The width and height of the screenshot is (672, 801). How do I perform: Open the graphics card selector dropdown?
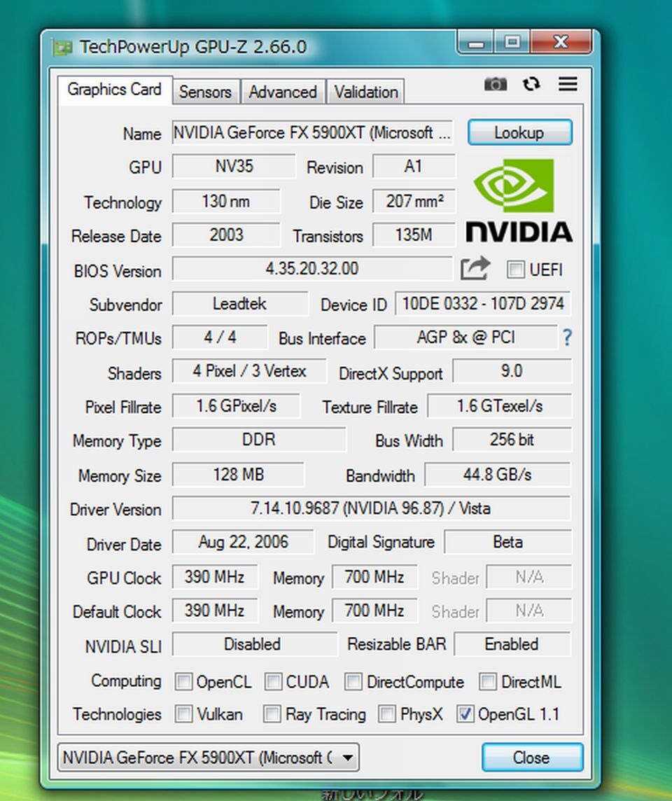209,757
